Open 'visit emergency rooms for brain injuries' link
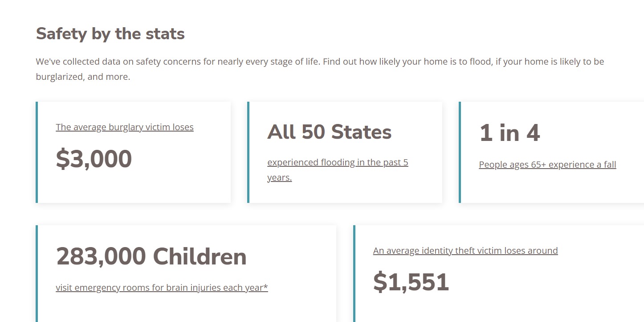 [x=162, y=288]
